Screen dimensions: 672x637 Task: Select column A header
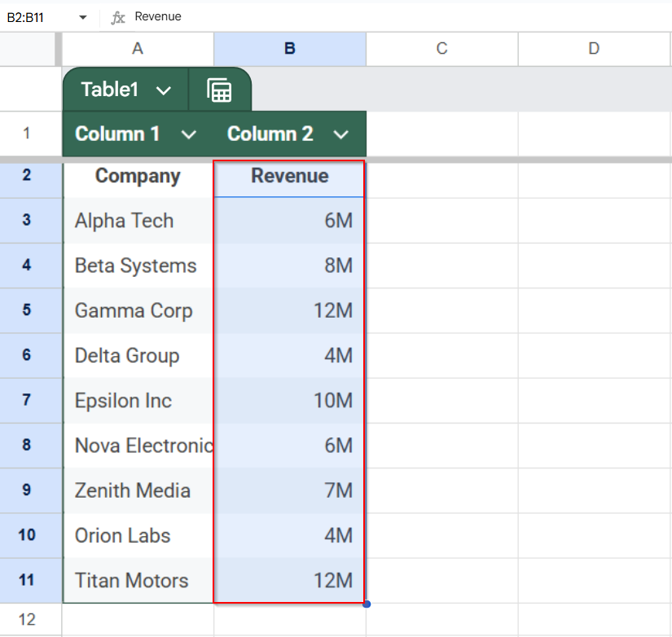click(x=138, y=49)
